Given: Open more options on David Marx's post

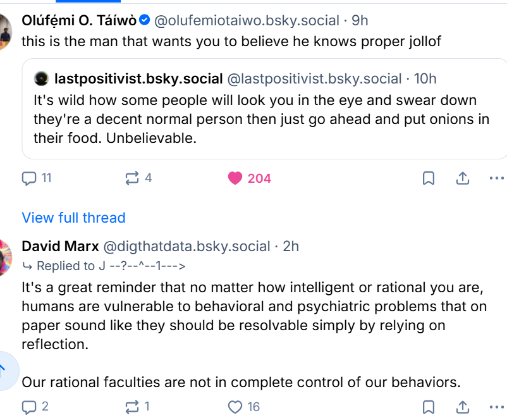Looking at the screenshot, I should [497, 406].
